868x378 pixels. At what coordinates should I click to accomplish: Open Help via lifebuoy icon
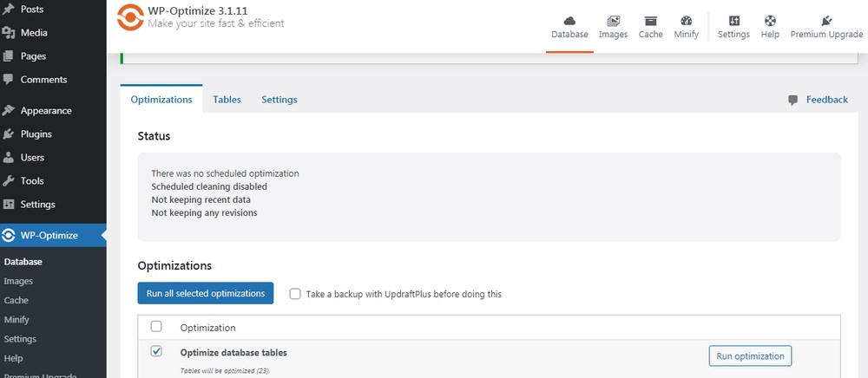pos(770,21)
